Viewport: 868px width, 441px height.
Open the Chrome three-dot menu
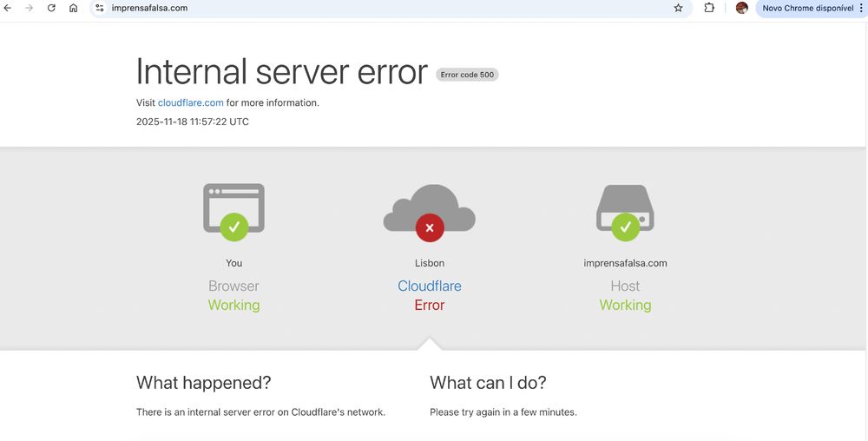coord(861,8)
